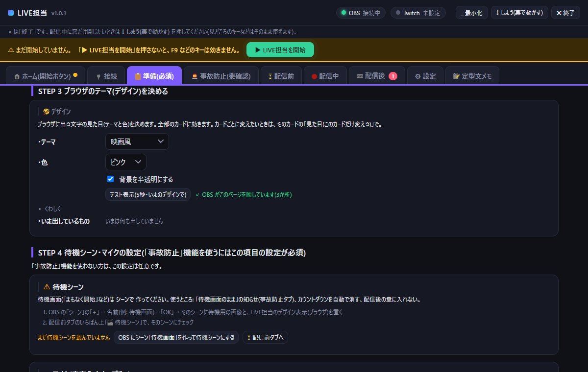Click the LIVE担当 app logo icon
This screenshot has height=372, width=588.
[x=11, y=13]
